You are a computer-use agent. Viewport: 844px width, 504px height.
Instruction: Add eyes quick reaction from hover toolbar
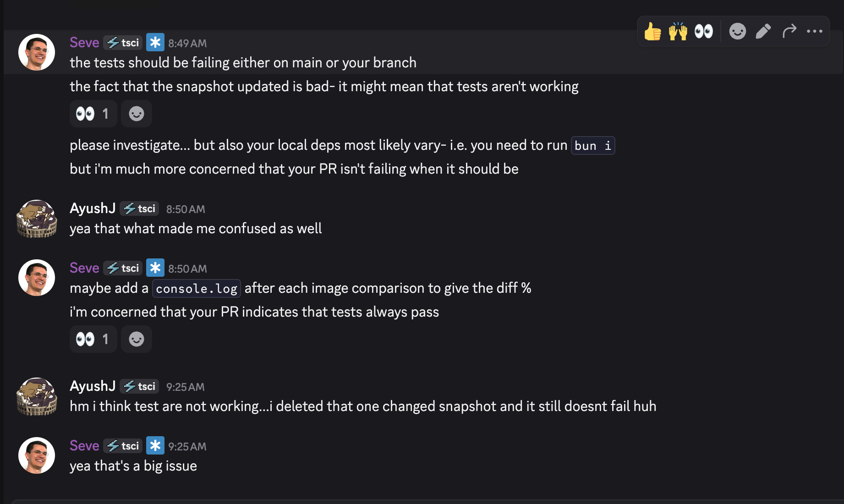[704, 32]
